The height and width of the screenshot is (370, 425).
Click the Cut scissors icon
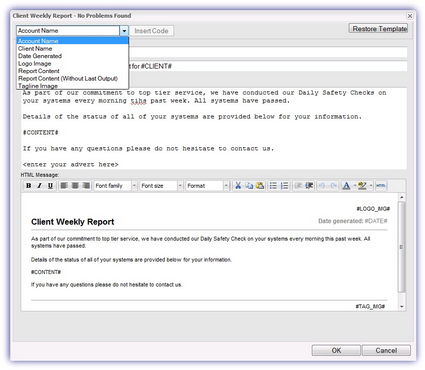(x=238, y=186)
